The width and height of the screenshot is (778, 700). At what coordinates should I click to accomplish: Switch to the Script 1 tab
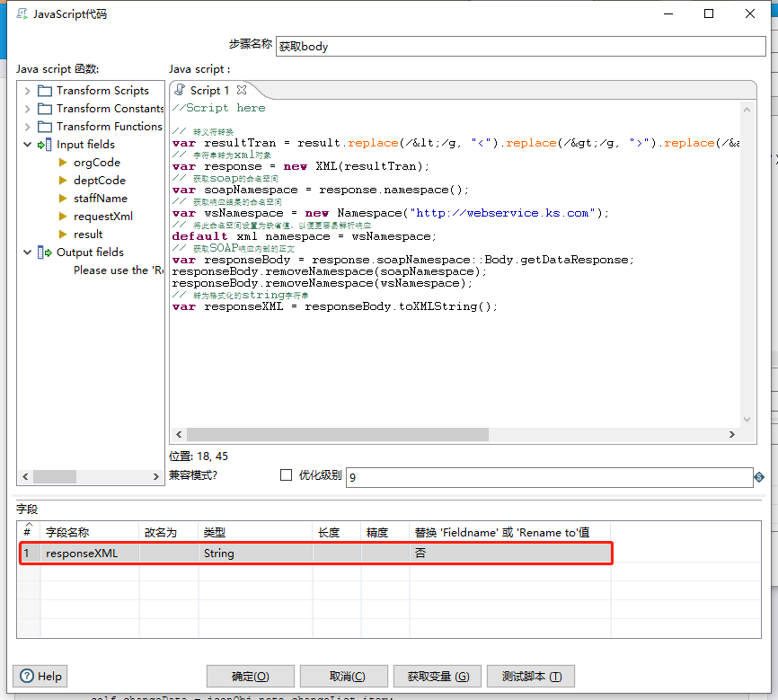pos(209,91)
